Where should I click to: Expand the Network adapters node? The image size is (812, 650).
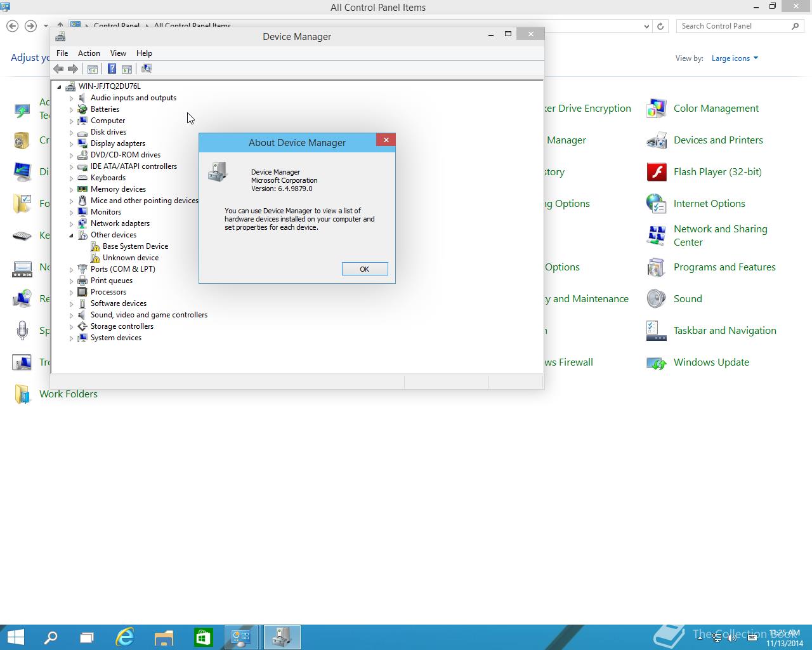pyautogui.click(x=71, y=224)
